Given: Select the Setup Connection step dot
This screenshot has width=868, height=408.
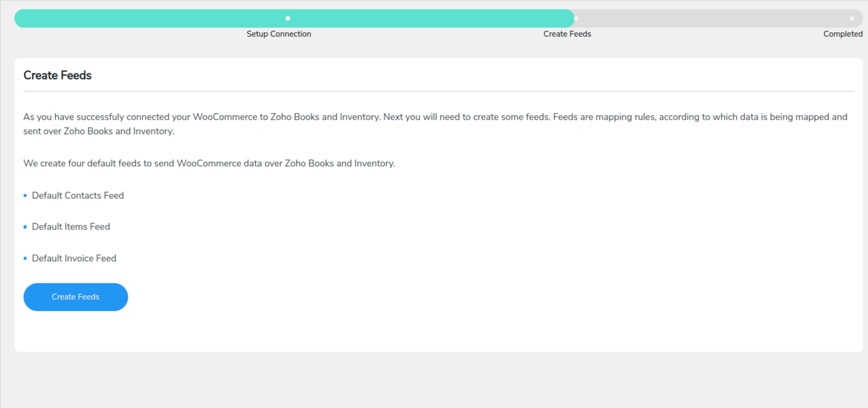Looking at the screenshot, I should tap(288, 18).
